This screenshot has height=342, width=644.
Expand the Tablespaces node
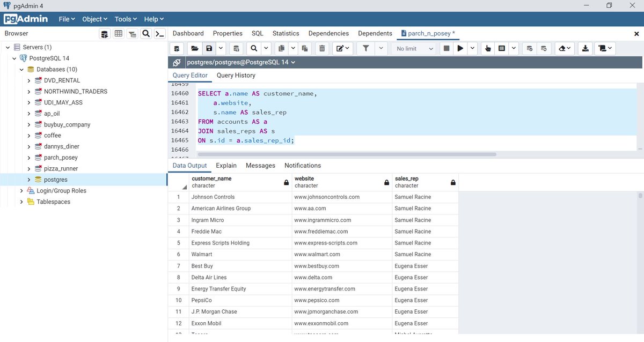[21, 202]
